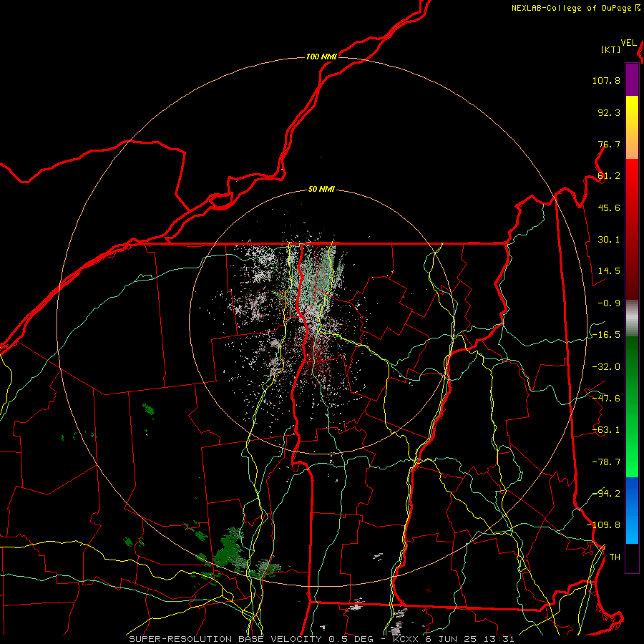The image size is (644, 644).
Task: Click the [KT] units label
Action: pyautogui.click(x=611, y=49)
